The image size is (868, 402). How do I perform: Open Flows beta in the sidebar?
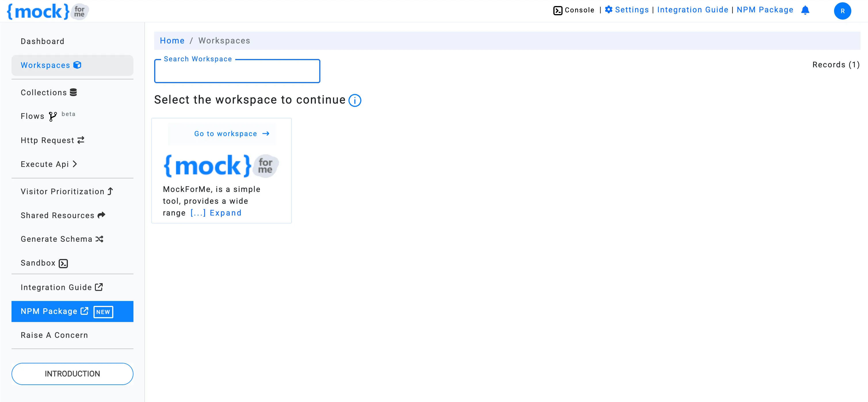[72, 116]
